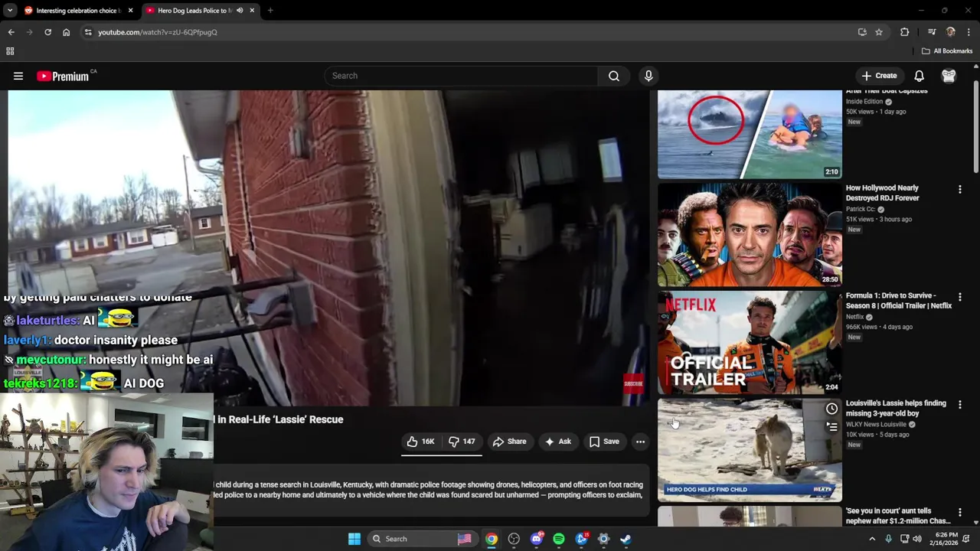Open the Create menu
Viewport: 980px width, 551px height.
click(x=879, y=76)
